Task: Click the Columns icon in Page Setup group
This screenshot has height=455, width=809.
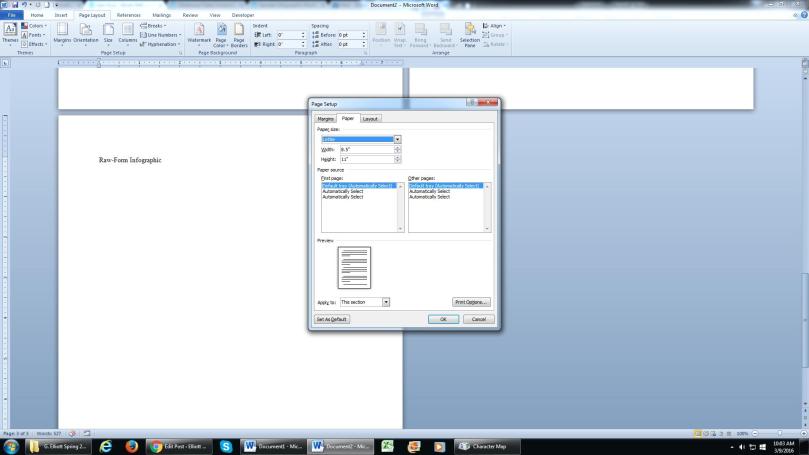Action: (x=128, y=33)
